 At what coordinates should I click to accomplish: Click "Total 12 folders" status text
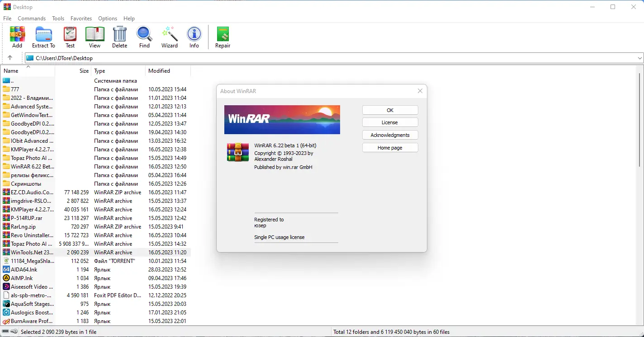pyautogui.click(x=392, y=332)
